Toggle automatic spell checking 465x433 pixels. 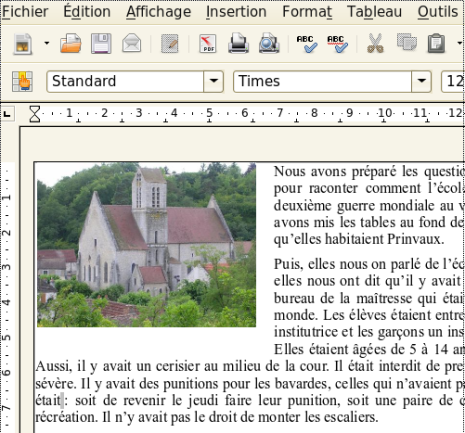pyautogui.click(x=337, y=44)
